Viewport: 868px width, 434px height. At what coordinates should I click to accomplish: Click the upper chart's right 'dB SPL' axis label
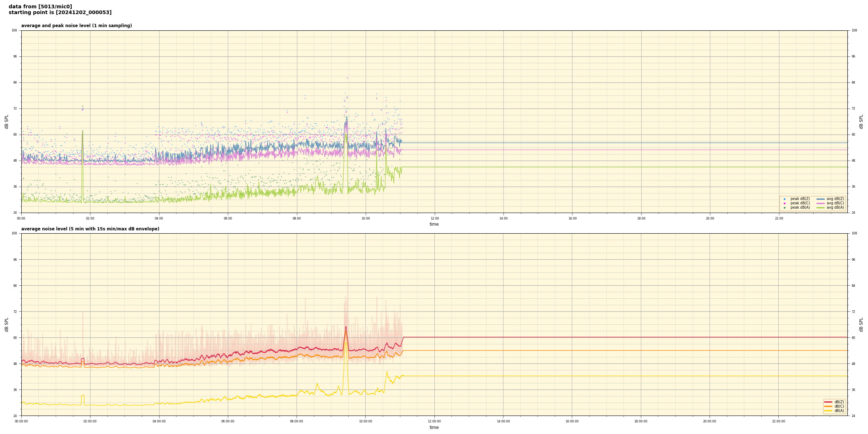click(861, 122)
